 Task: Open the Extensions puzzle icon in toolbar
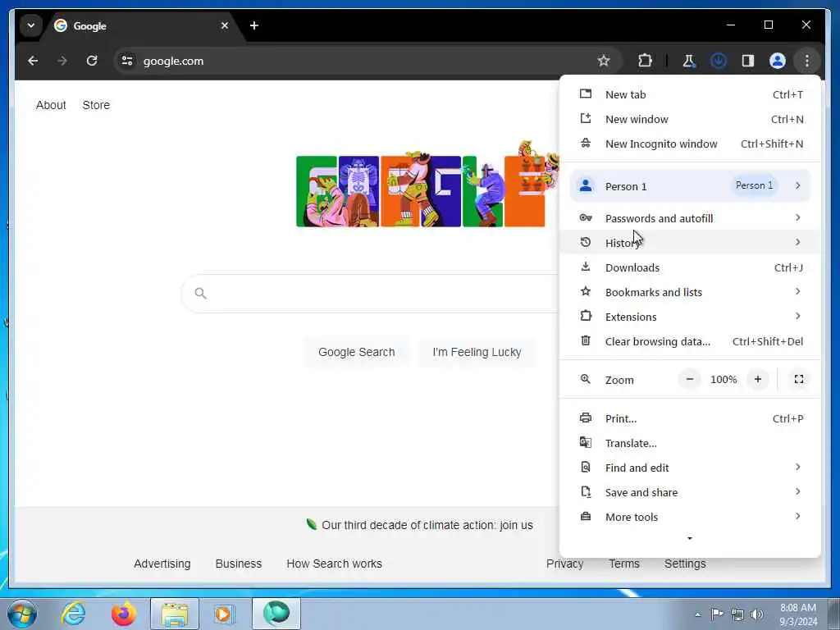pos(645,61)
